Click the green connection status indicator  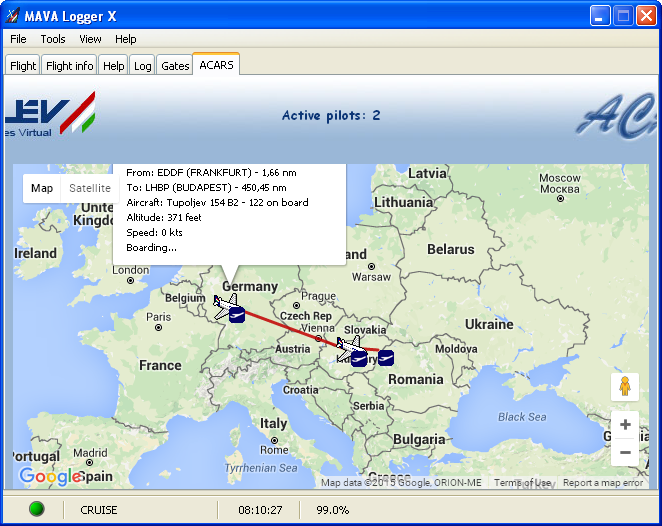coord(37,509)
